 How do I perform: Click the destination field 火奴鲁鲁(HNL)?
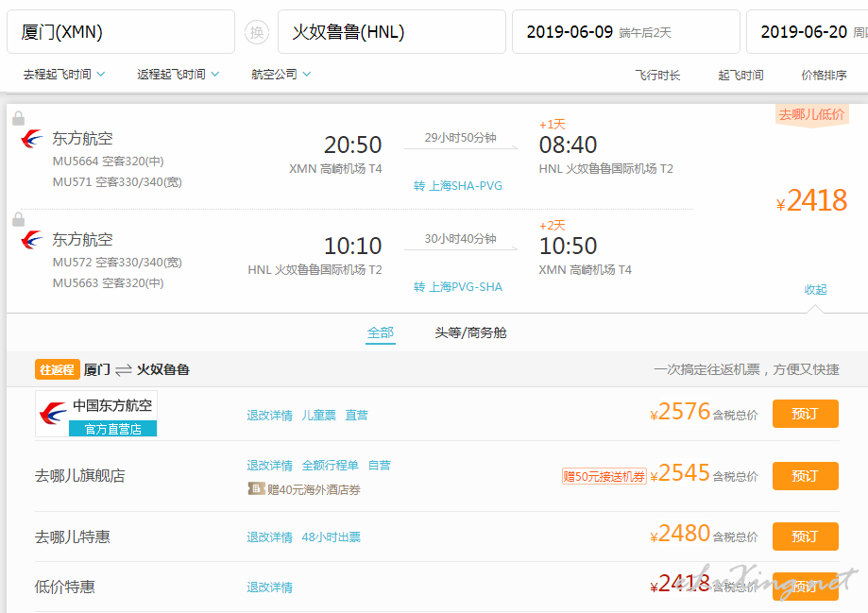(392, 32)
